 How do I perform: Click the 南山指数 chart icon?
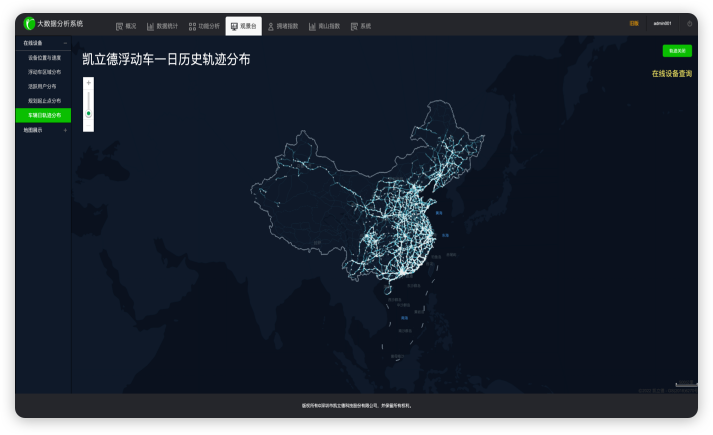point(312,26)
